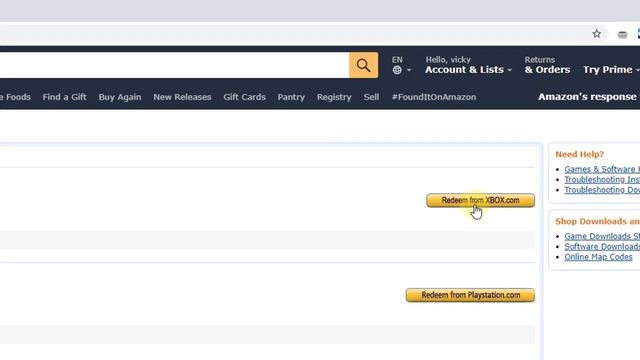Click Redeem from XBOX.com button
Screen dimensions: 640x360
(480, 200)
